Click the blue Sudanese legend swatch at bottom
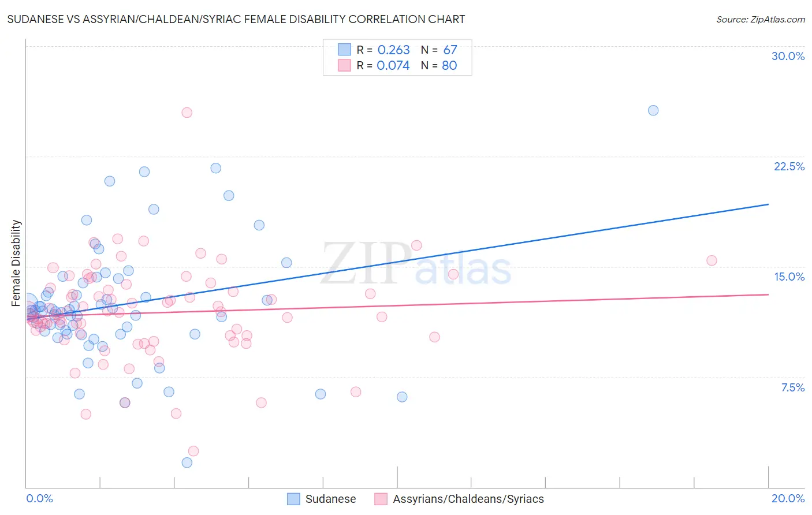Viewport: 812px width, 515px height. [293, 499]
